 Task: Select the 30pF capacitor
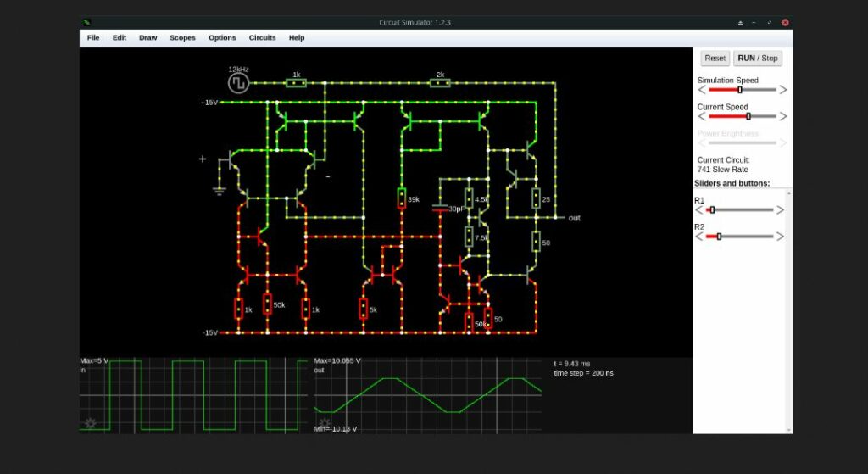pos(440,209)
